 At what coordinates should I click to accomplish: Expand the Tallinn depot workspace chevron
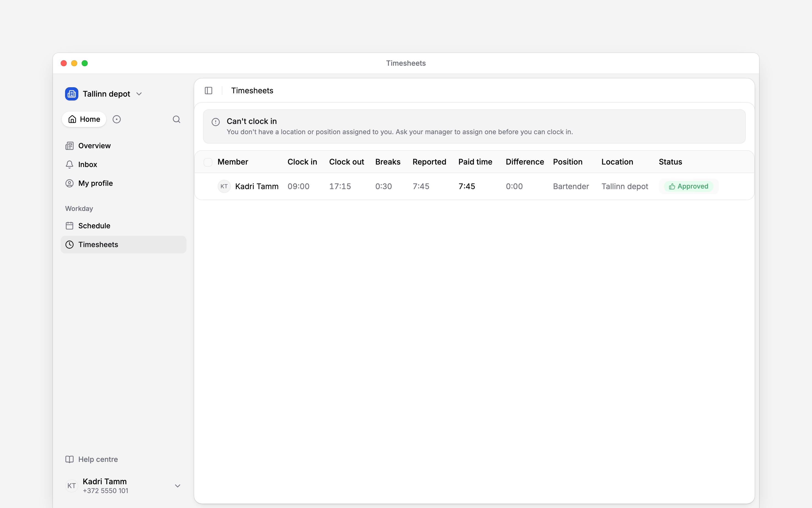click(x=139, y=94)
